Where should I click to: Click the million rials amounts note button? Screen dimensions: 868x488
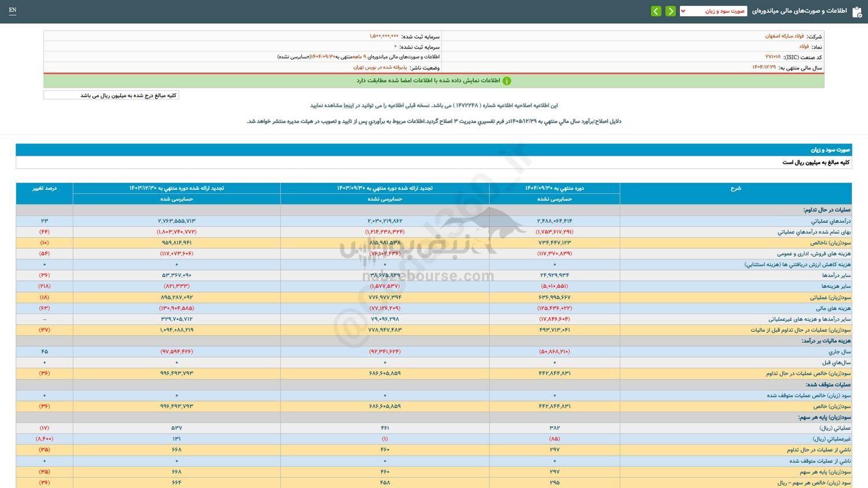[111, 94]
